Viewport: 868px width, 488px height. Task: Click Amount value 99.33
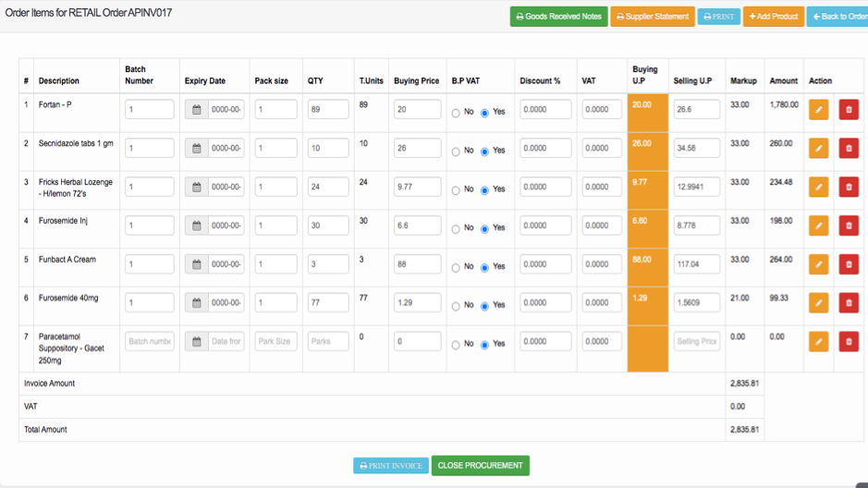778,298
